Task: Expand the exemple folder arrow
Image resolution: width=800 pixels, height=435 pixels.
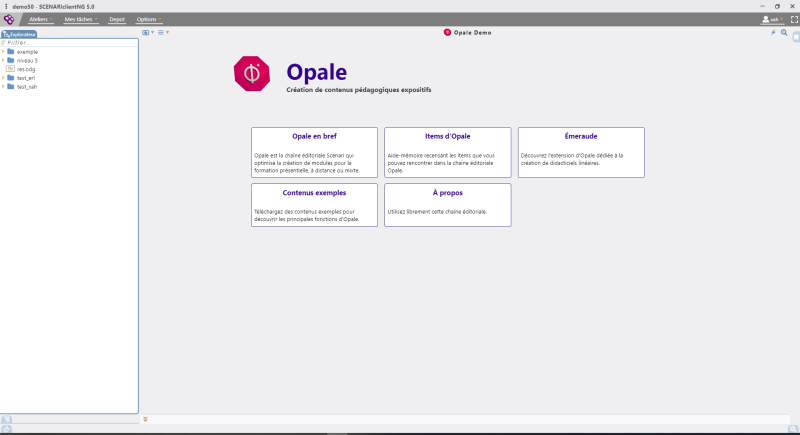Action: point(3,52)
